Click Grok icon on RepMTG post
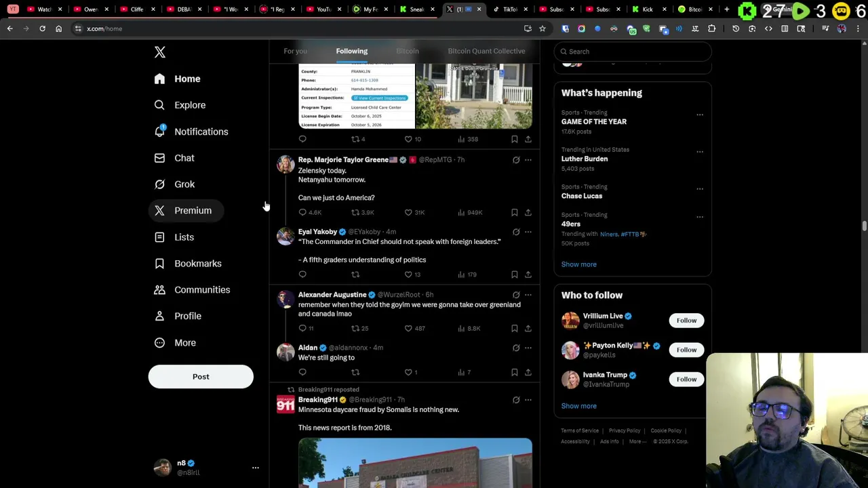Image resolution: width=868 pixels, height=488 pixels. pyautogui.click(x=516, y=160)
